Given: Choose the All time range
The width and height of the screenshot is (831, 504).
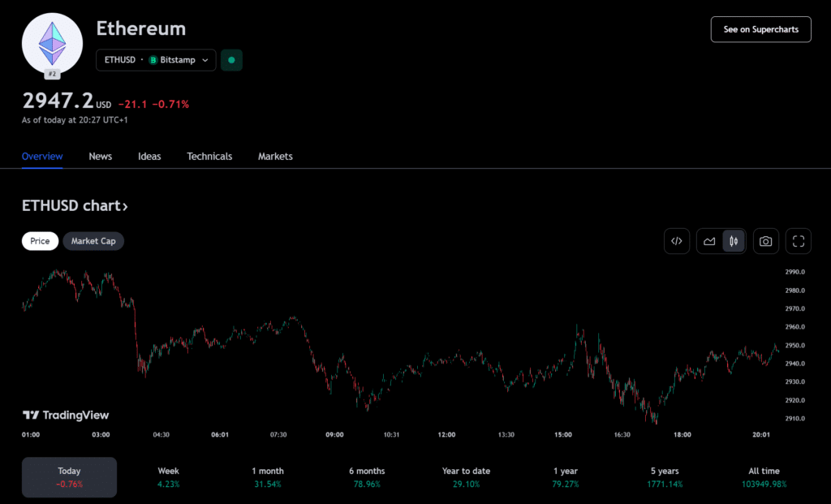Looking at the screenshot, I should [764, 477].
